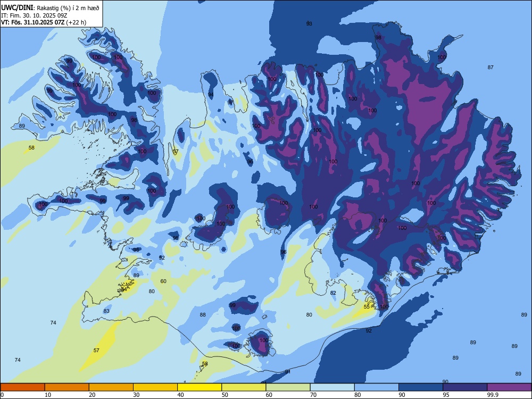
Task: Click the 60 humidity value on the map
Action: tap(163, 281)
